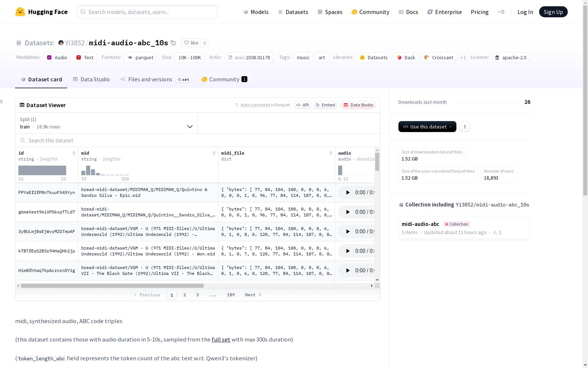Click the Sign Up button
588x368 pixels.
click(x=553, y=12)
